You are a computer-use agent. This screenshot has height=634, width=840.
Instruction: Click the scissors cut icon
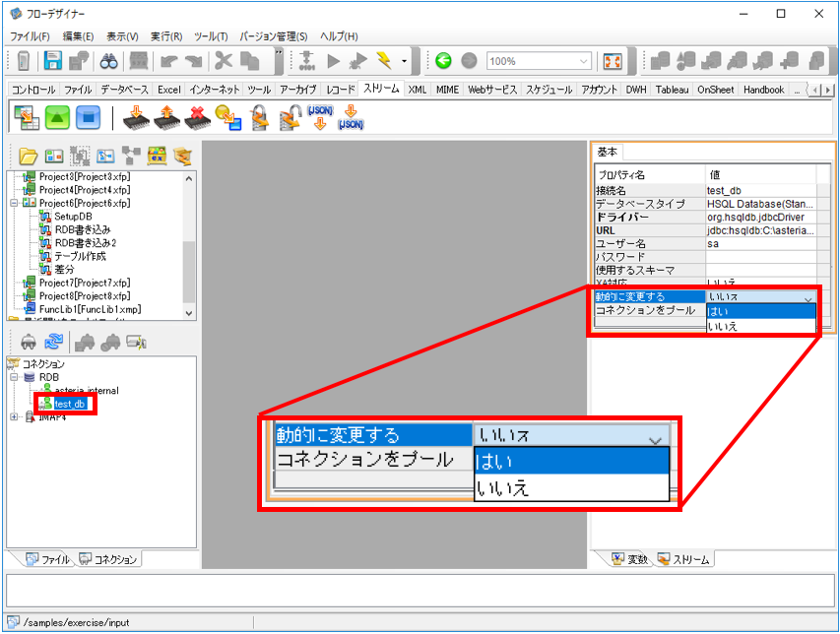224,61
